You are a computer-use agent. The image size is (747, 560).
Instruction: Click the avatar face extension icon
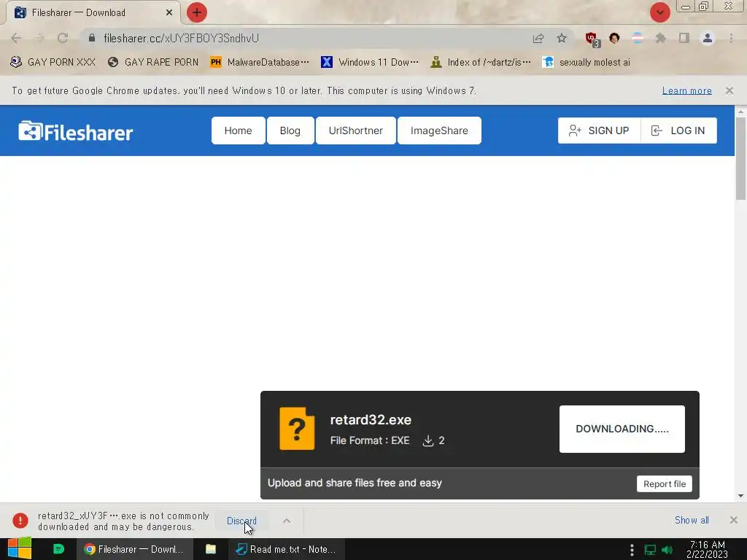pos(614,38)
